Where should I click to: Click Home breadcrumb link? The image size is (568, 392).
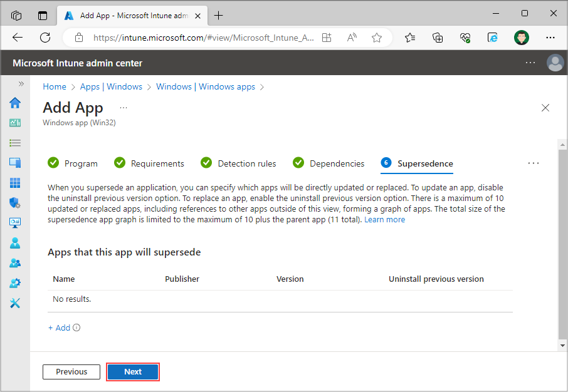coord(55,86)
